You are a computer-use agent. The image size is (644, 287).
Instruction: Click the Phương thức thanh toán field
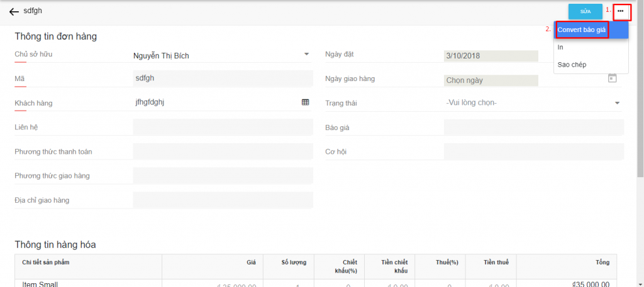click(x=223, y=151)
